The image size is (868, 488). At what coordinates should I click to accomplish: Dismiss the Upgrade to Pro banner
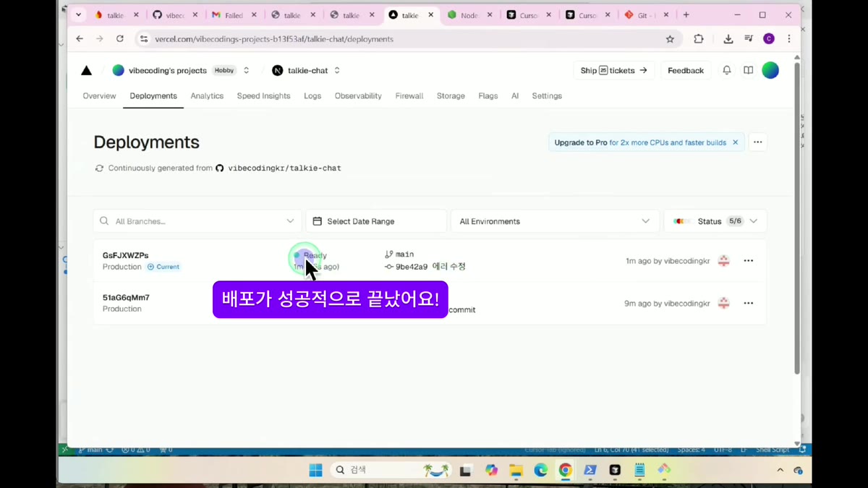pyautogui.click(x=736, y=142)
